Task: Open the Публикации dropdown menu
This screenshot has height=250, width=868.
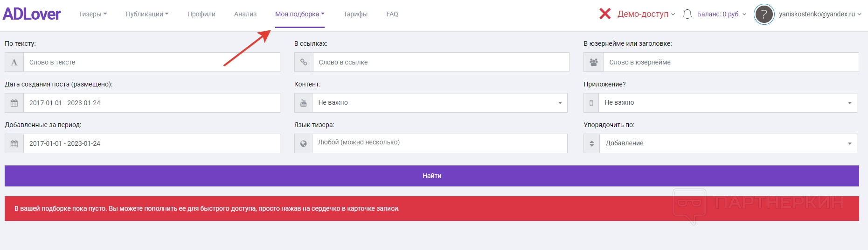Action: click(x=147, y=14)
